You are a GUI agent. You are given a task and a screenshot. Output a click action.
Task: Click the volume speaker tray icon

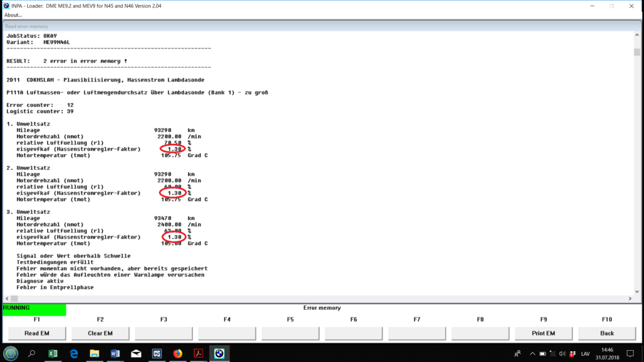pyautogui.click(x=561, y=354)
